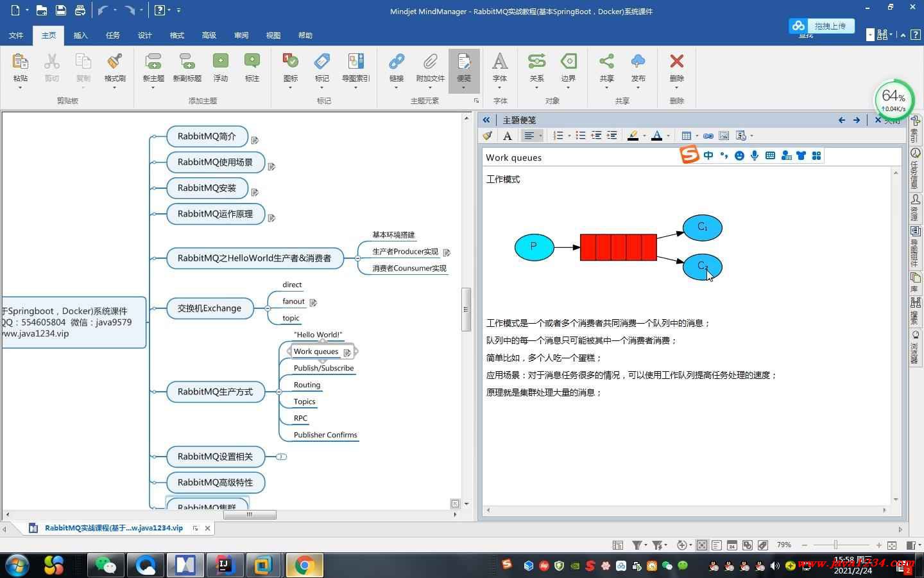Select the RabbitMQ简介 topic
Viewport: 924px width, 578px height.
coord(207,136)
